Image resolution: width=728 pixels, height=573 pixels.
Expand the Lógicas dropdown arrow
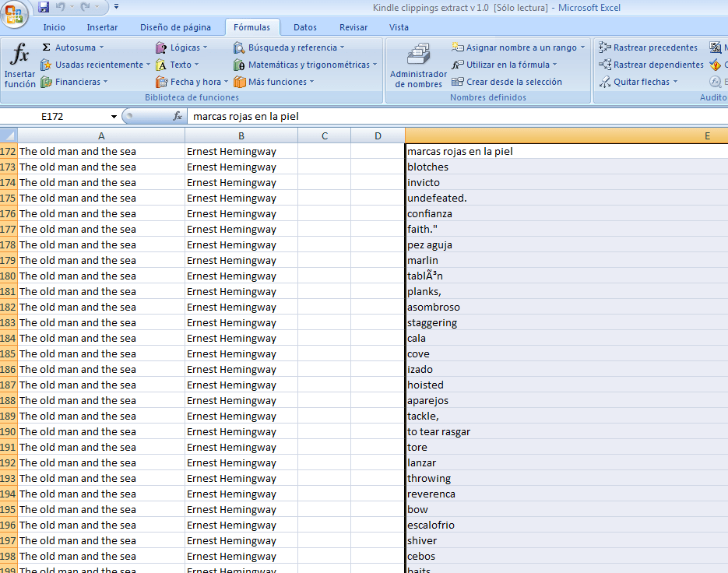[x=206, y=47]
